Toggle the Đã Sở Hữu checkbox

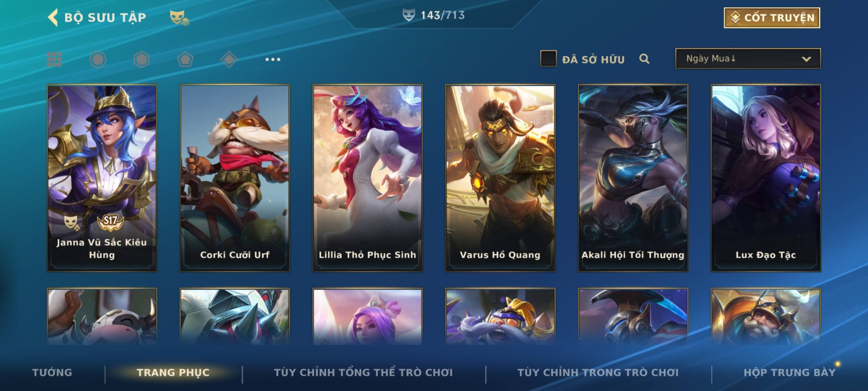548,59
